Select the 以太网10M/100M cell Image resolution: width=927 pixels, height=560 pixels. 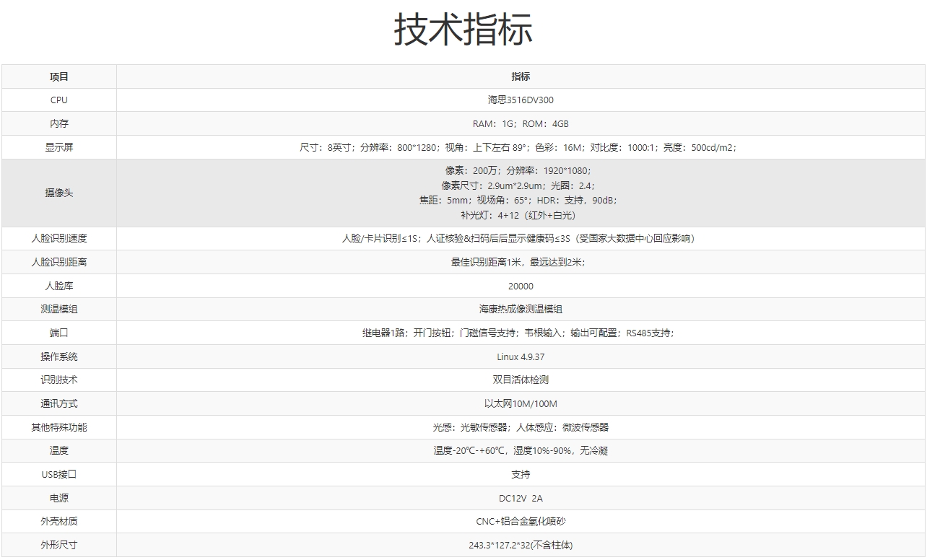coord(521,403)
